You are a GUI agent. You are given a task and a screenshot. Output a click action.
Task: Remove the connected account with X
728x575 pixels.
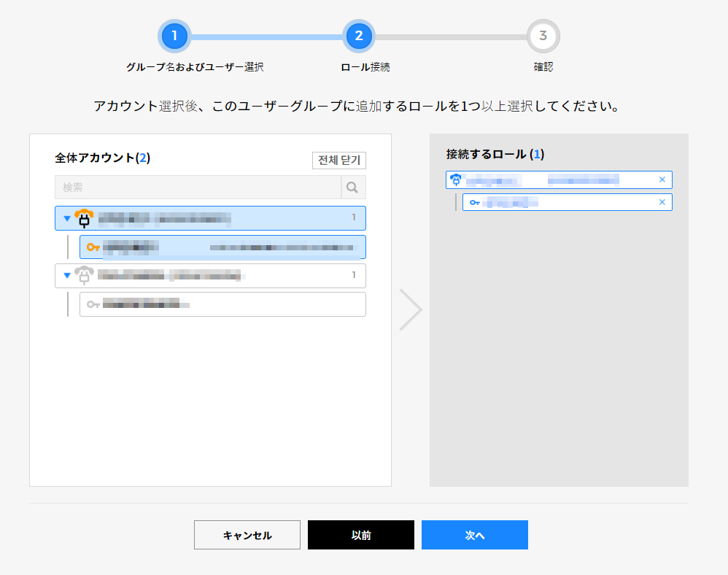pos(662,180)
